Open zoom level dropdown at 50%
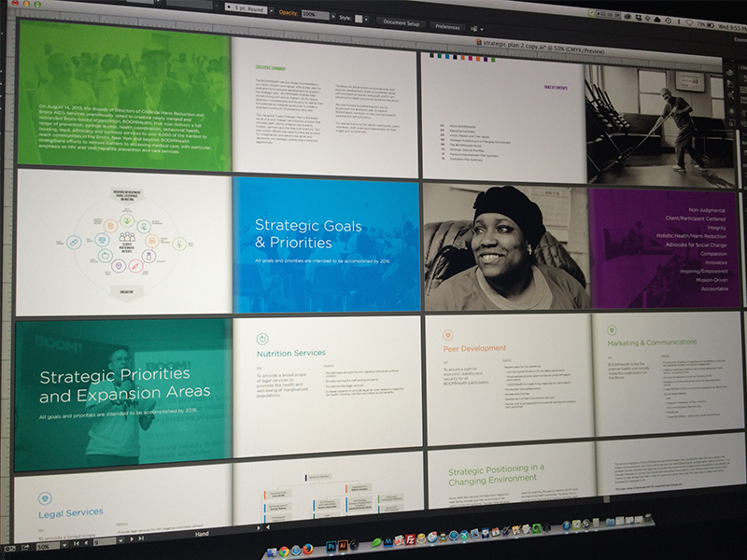This screenshot has height=560, width=747. (x=63, y=545)
